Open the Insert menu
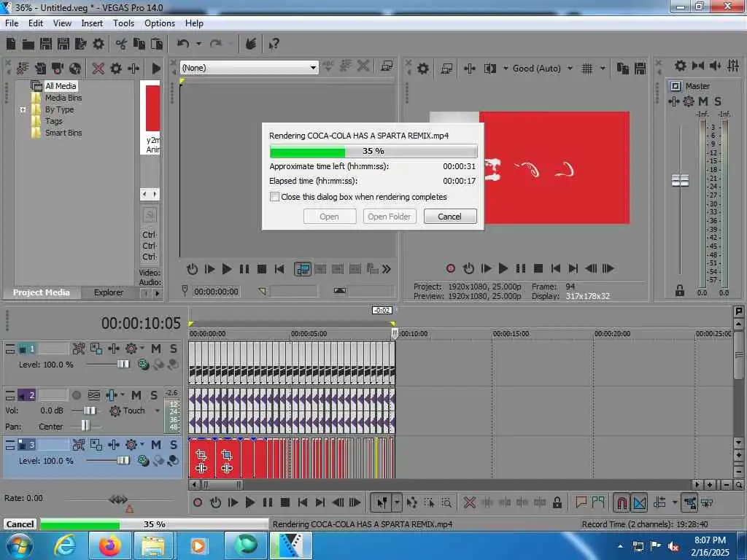747x560 pixels. pyautogui.click(x=92, y=23)
